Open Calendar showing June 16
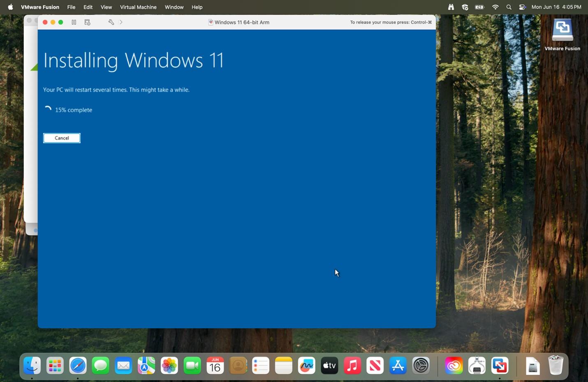 click(215, 365)
